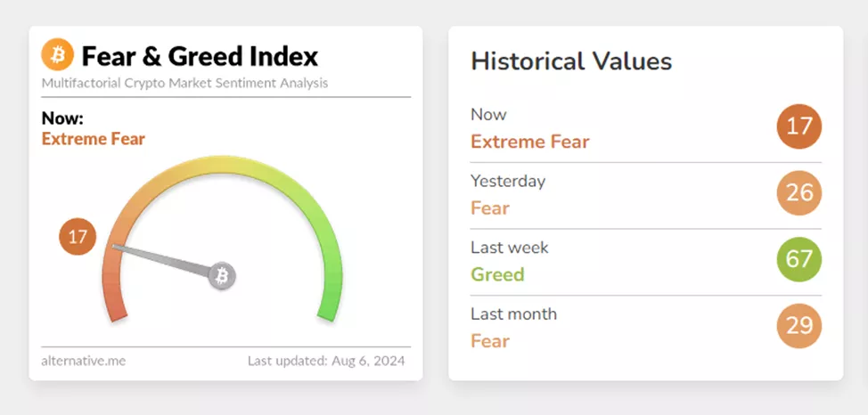Click the Historical Values heading
Image resolution: width=868 pixels, height=415 pixels.
(x=571, y=61)
